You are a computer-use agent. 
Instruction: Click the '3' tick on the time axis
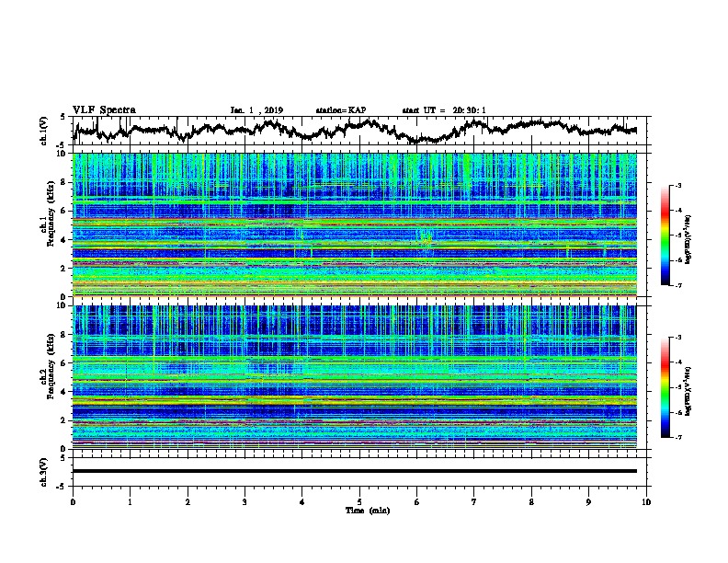(x=245, y=501)
